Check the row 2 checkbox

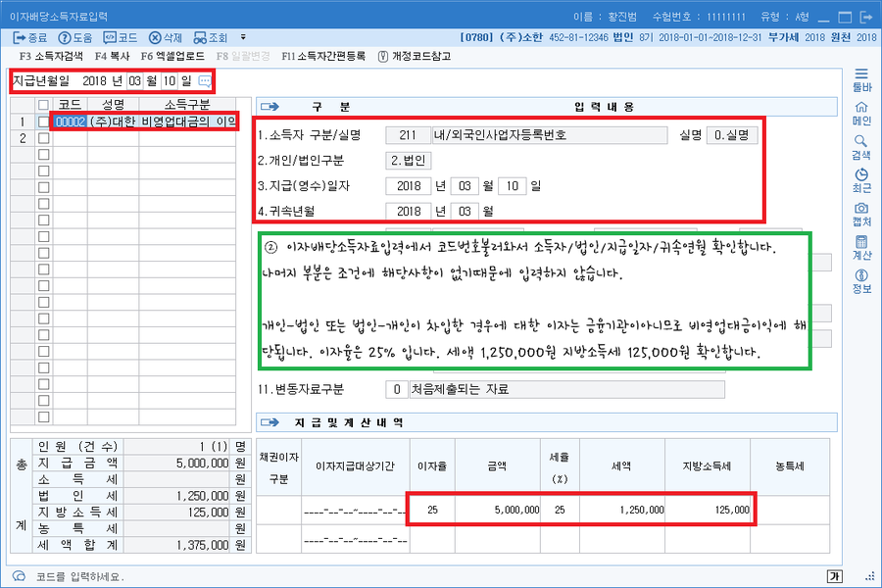click(43, 138)
